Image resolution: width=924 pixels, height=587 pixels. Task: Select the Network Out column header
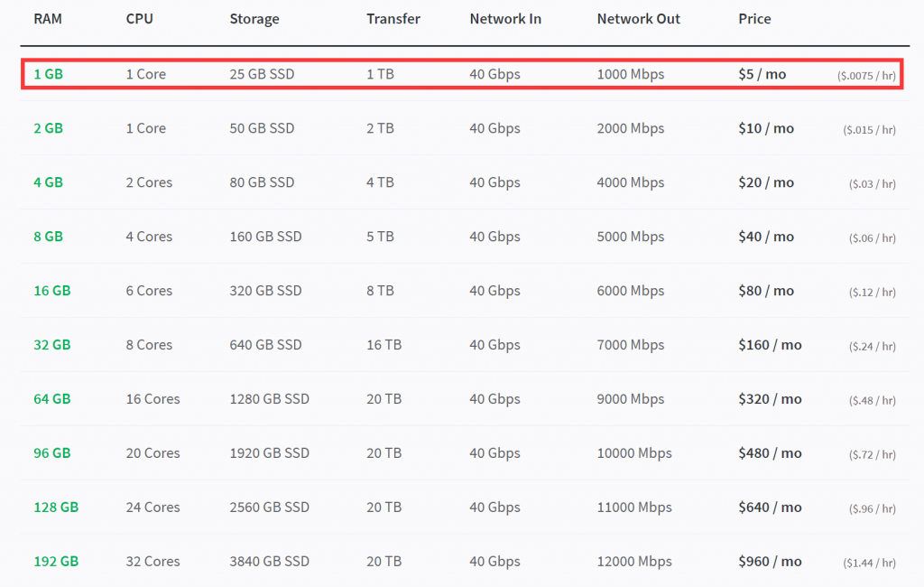[x=638, y=19]
